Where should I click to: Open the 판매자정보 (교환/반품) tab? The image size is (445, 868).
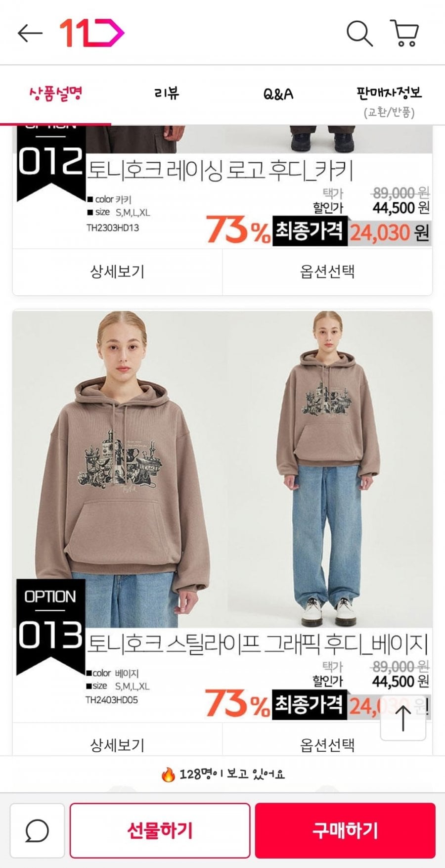[389, 101]
